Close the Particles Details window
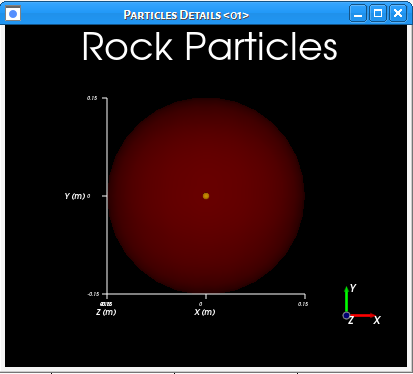This screenshot has height=374, width=413. [x=398, y=13]
